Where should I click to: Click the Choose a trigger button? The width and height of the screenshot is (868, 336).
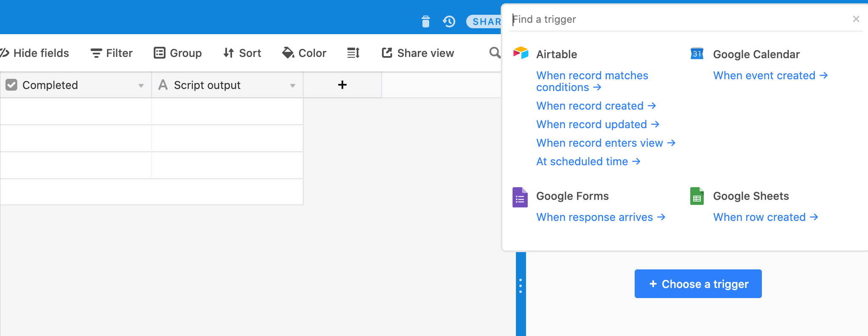tap(698, 284)
